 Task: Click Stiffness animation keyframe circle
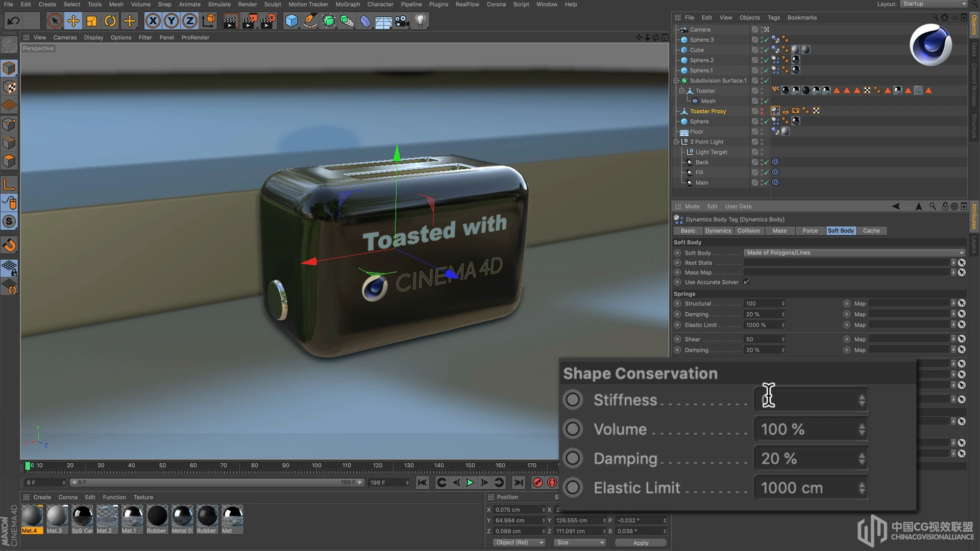click(x=573, y=400)
